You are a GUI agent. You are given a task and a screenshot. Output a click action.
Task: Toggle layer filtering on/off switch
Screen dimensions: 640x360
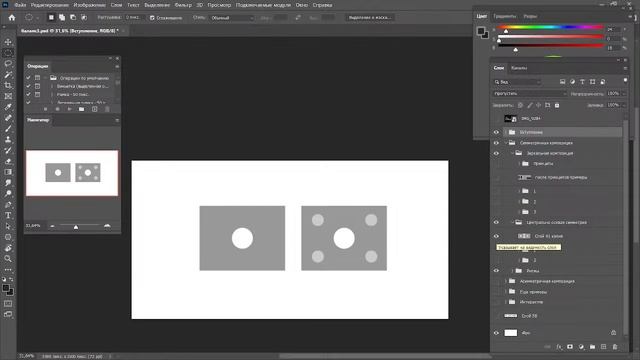pos(625,81)
